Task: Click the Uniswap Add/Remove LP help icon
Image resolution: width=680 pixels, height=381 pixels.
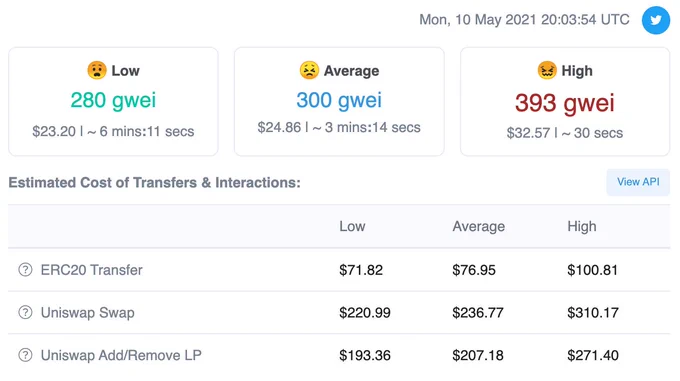Action: click(x=25, y=355)
